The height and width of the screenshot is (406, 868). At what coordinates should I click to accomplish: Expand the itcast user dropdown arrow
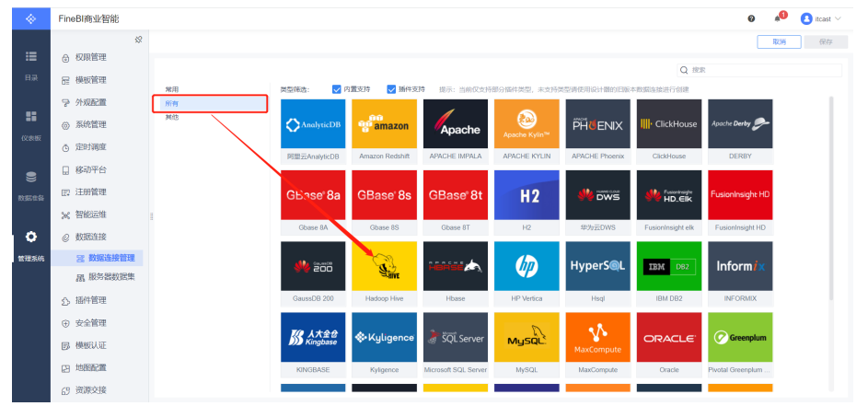click(838, 18)
